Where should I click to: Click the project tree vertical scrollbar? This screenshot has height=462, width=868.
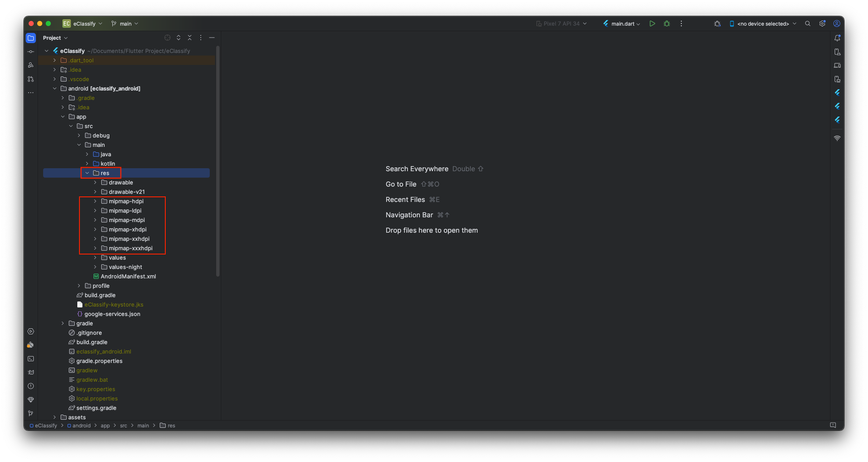coord(218,162)
